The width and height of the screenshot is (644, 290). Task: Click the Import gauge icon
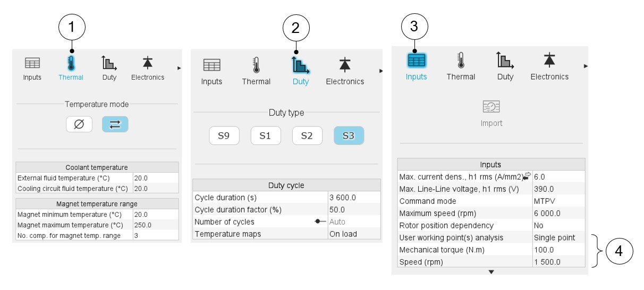coord(491,107)
